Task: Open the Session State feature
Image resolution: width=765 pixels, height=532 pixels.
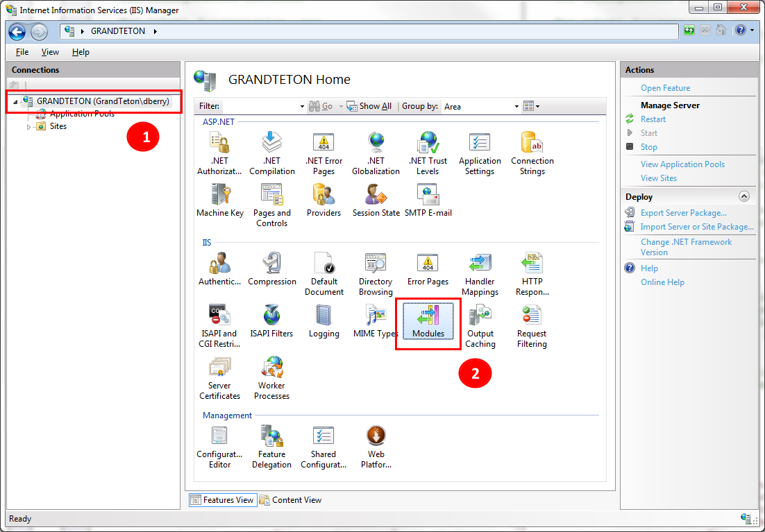Action: 376,200
